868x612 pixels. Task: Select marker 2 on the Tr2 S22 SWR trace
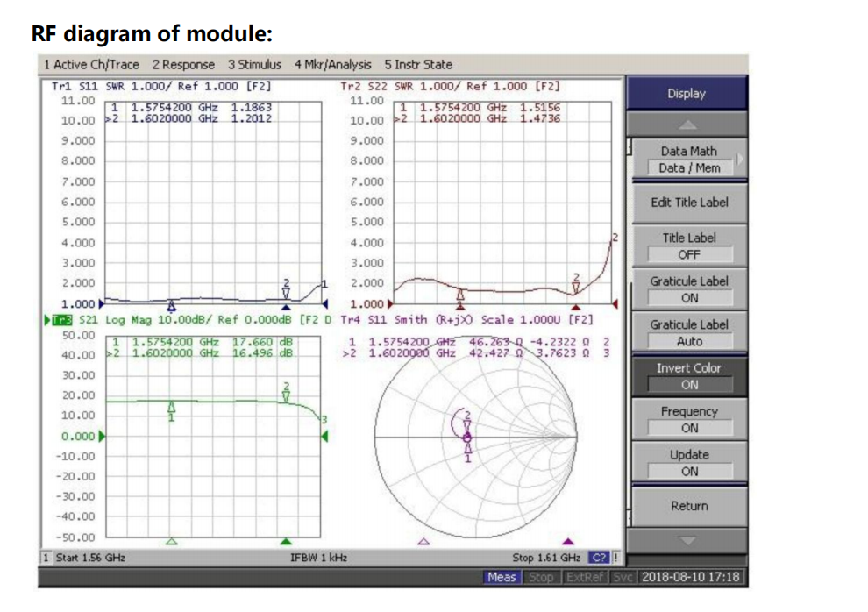tap(576, 283)
